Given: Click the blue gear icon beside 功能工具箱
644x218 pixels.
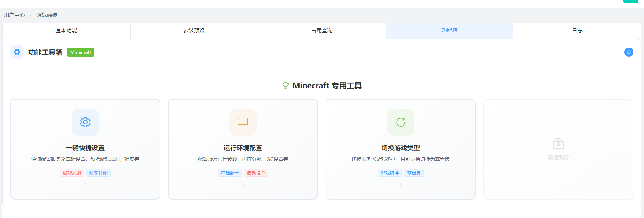Looking at the screenshot, I should tap(17, 52).
